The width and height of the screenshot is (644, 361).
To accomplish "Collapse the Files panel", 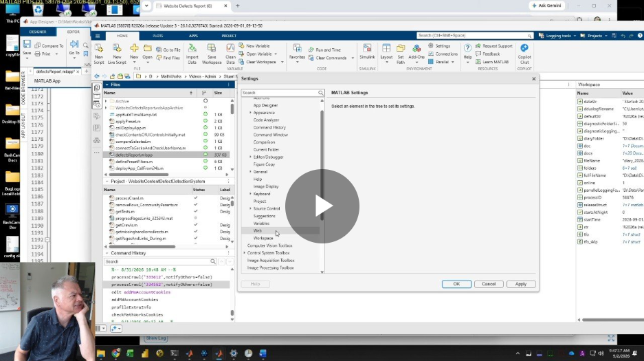I will [x=107, y=85].
